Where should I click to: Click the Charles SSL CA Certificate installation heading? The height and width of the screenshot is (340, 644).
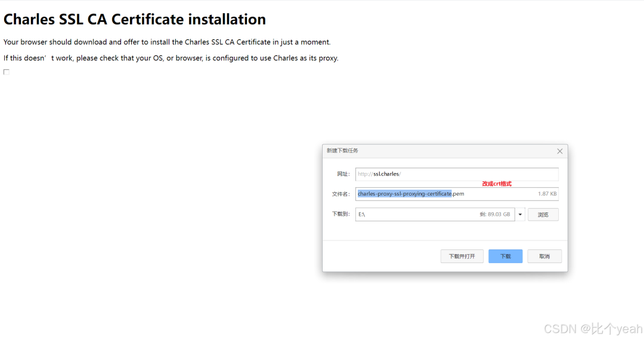[x=135, y=19]
